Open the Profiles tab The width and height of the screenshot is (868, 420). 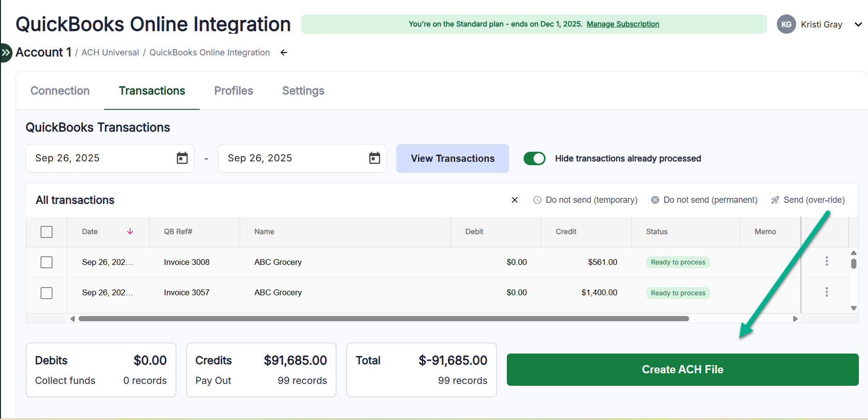[234, 91]
